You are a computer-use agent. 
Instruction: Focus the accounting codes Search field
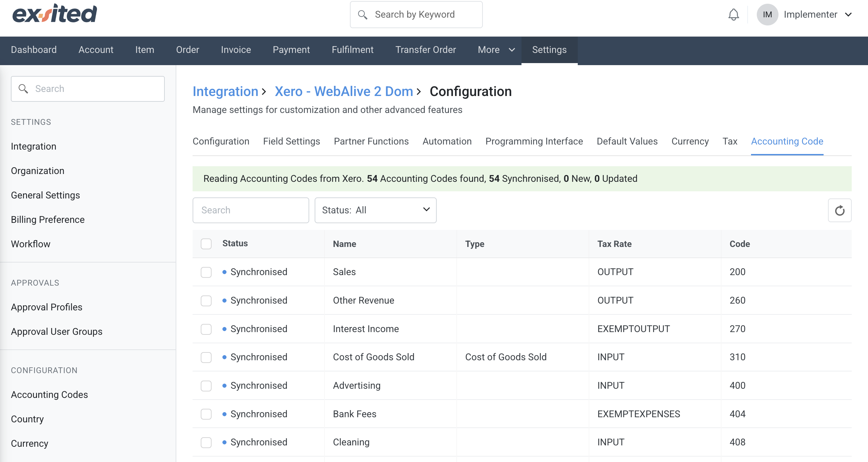(x=251, y=210)
